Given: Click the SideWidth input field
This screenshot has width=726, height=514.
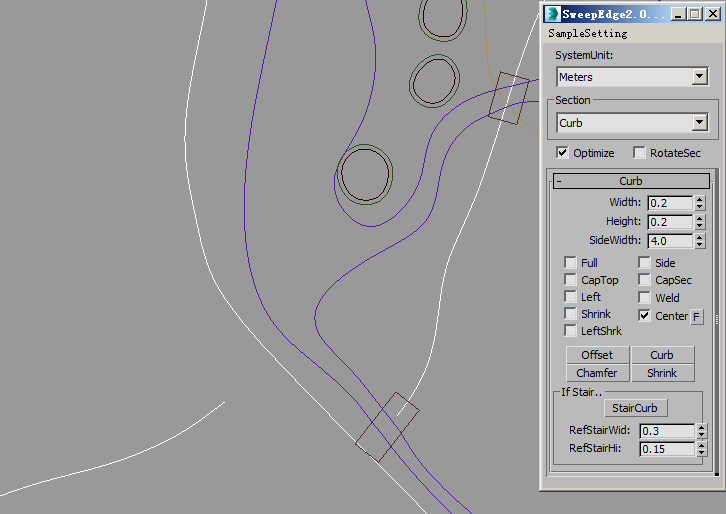Looking at the screenshot, I should 670,241.
